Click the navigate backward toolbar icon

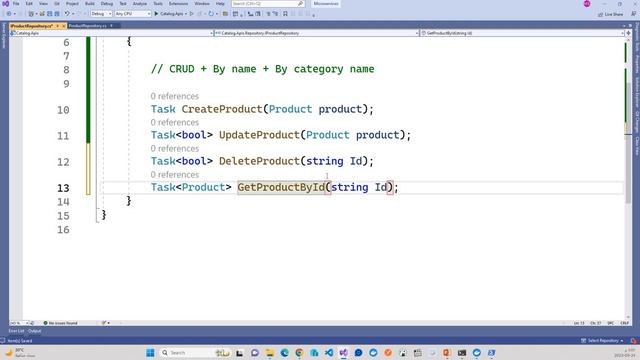click(x=9, y=14)
